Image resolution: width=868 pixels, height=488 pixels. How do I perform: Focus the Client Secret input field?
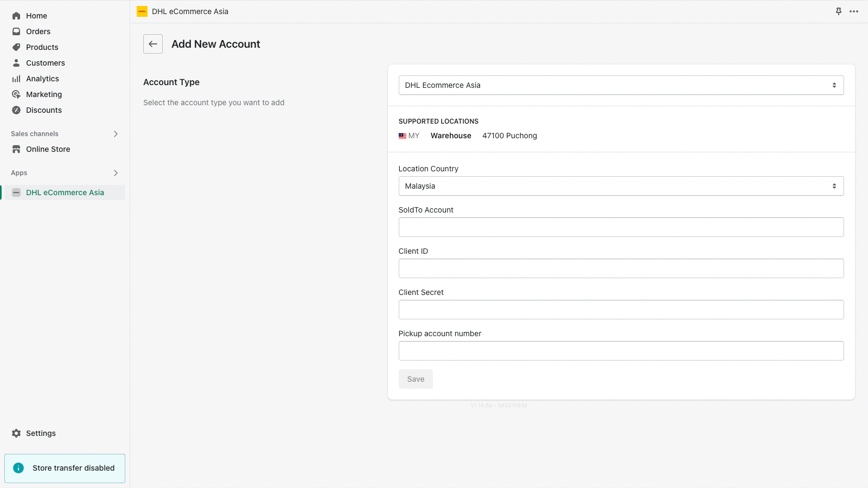click(621, 310)
